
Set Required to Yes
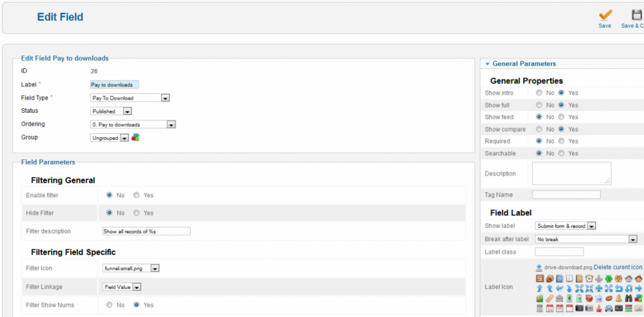[562, 141]
